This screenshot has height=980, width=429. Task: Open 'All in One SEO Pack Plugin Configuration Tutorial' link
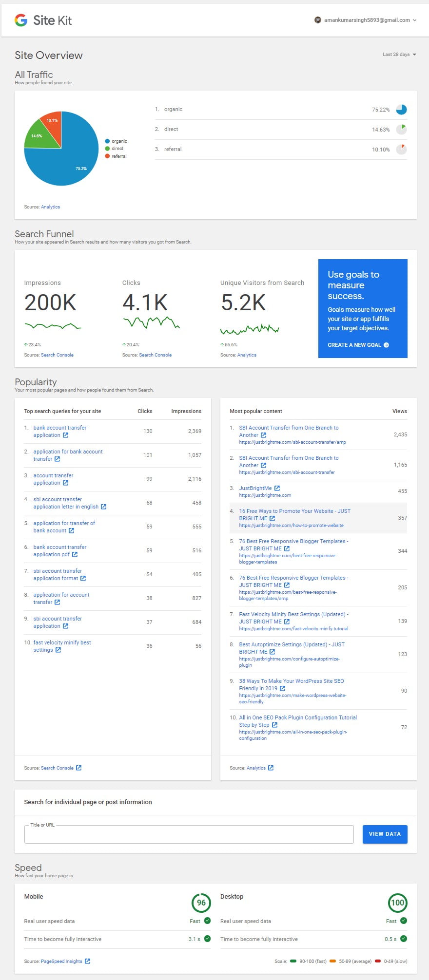pos(298,721)
